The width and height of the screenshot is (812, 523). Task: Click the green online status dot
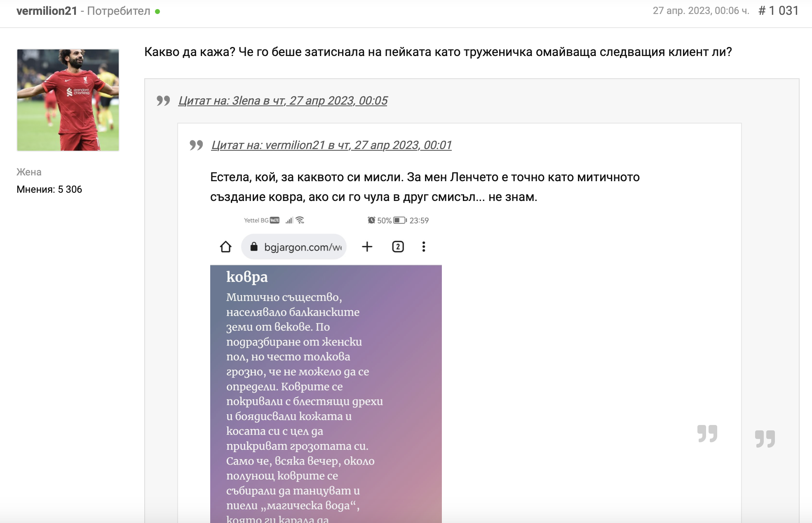coord(157,12)
